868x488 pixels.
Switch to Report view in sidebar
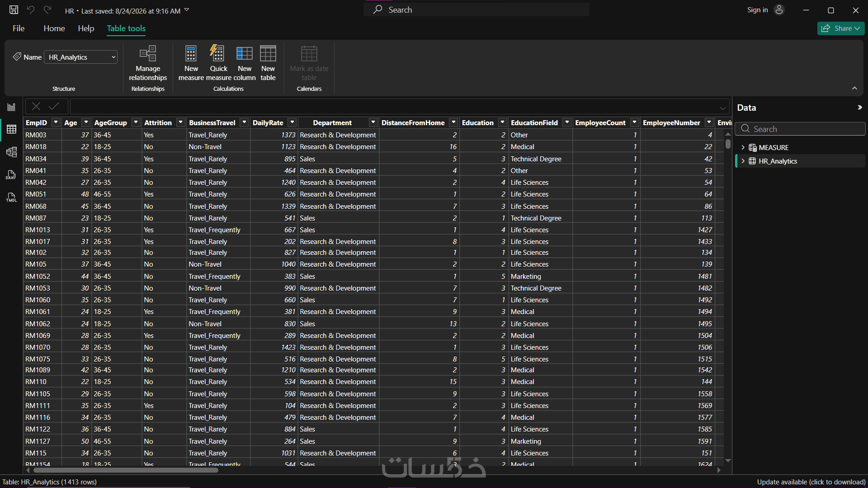click(11, 107)
